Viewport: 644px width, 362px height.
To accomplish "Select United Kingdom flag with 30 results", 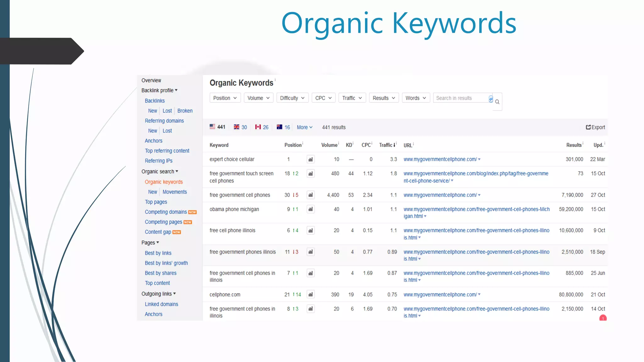I will tap(240, 127).
